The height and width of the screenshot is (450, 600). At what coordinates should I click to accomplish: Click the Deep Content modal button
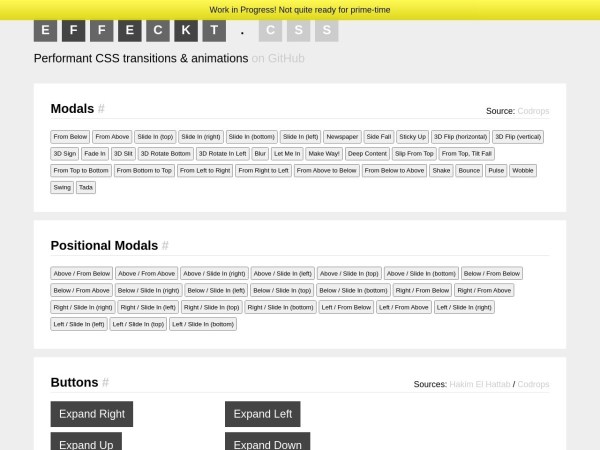[367, 153]
